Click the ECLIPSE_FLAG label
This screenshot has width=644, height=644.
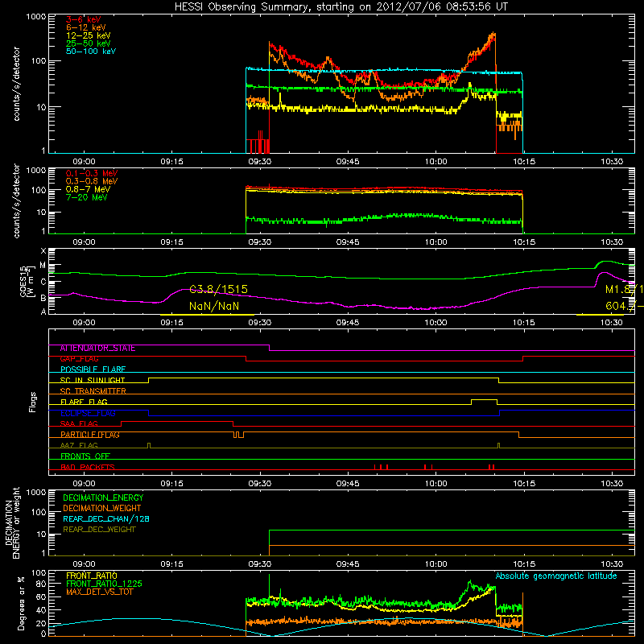(88, 413)
